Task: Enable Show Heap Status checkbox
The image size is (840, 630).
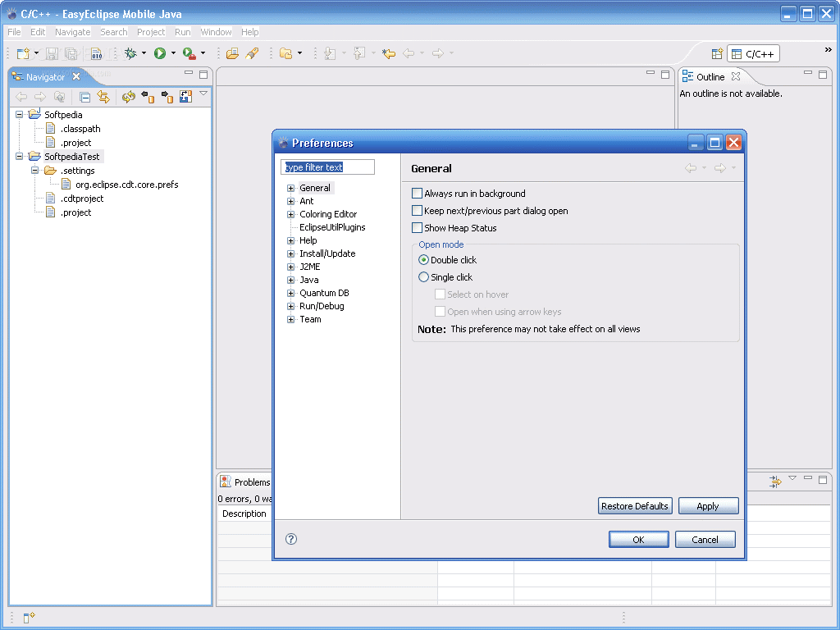Action: point(417,228)
